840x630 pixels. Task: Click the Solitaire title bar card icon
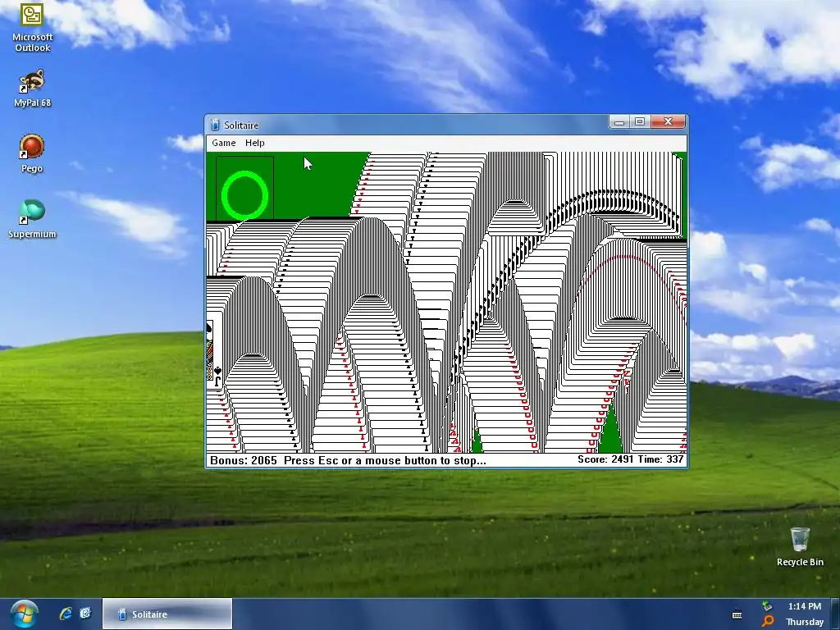click(x=215, y=125)
